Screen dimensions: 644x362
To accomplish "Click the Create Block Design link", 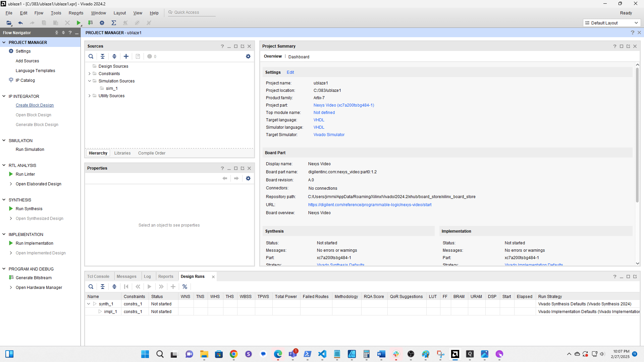I will tap(35, 105).
